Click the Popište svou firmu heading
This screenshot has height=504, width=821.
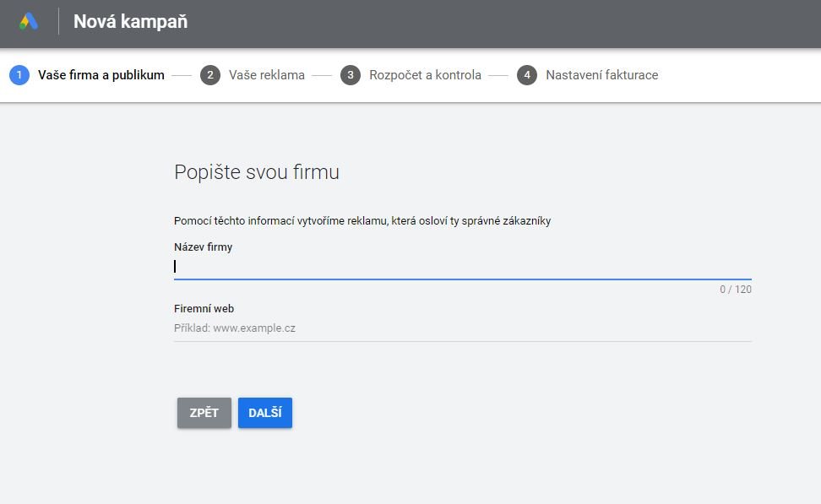257,172
